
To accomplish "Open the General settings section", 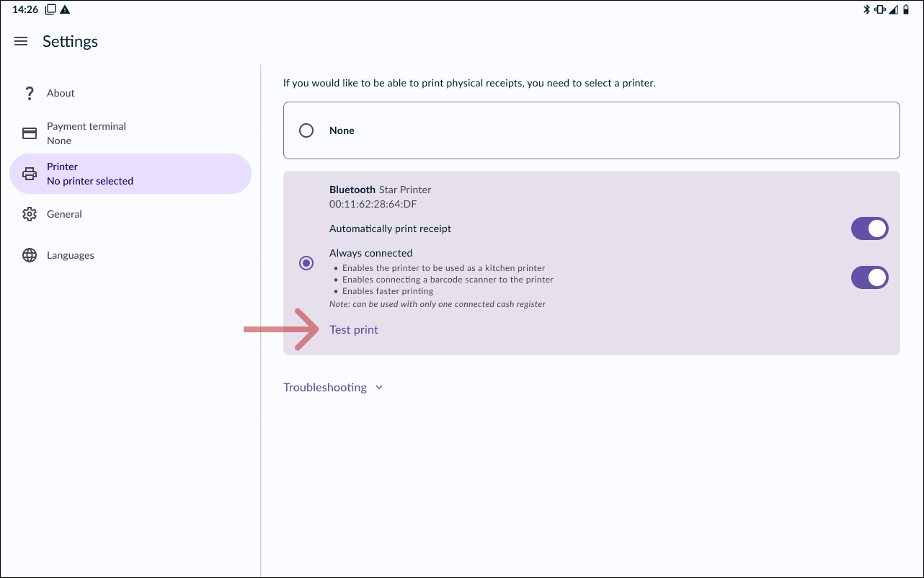I will (64, 214).
